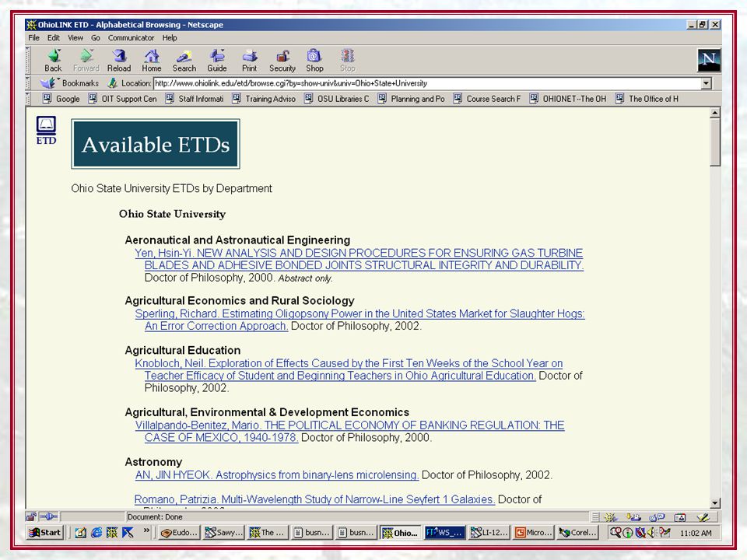Open the Help menu
This screenshot has width=747, height=560.
pyautogui.click(x=170, y=37)
